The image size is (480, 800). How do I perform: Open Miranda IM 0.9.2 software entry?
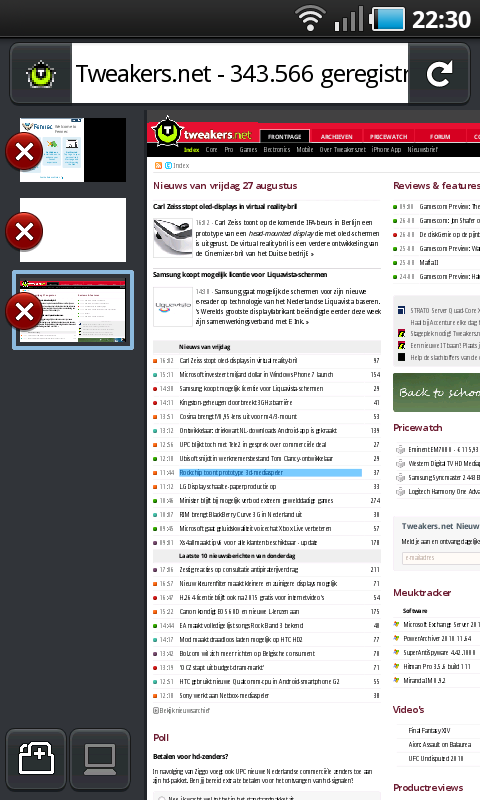[x=424, y=680]
